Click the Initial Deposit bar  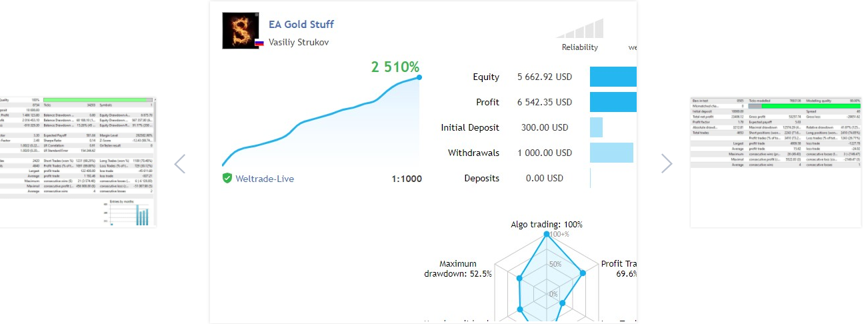pos(596,127)
